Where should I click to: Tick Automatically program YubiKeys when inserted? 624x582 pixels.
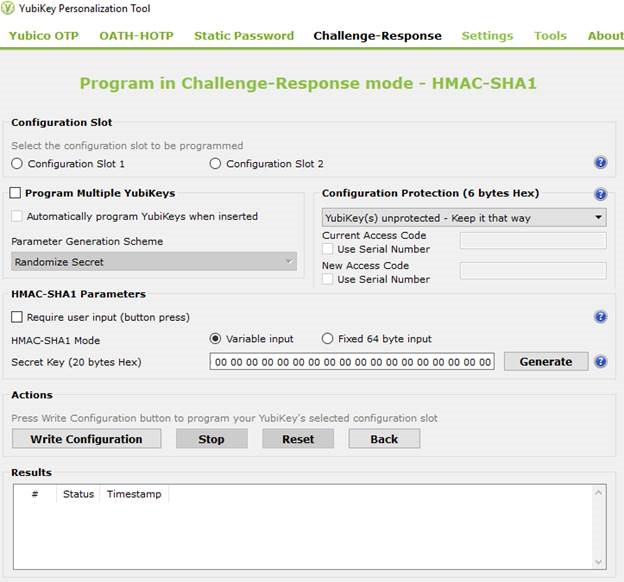(x=17, y=216)
